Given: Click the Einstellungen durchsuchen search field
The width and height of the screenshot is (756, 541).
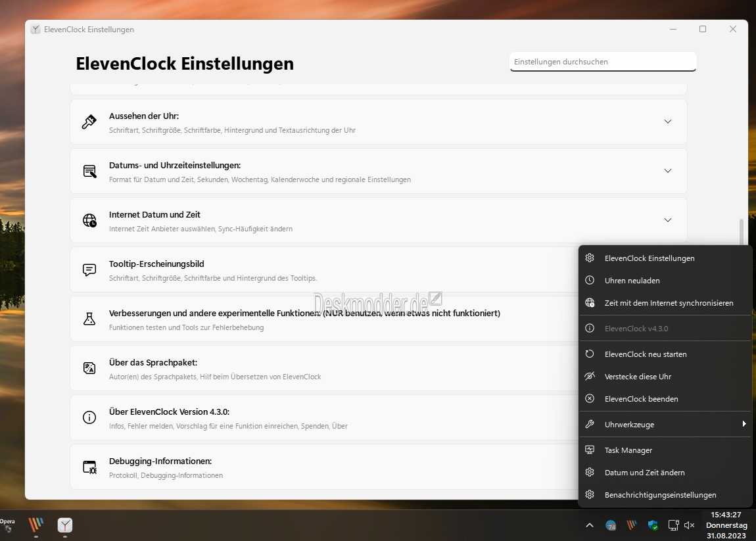Looking at the screenshot, I should (x=603, y=62).
